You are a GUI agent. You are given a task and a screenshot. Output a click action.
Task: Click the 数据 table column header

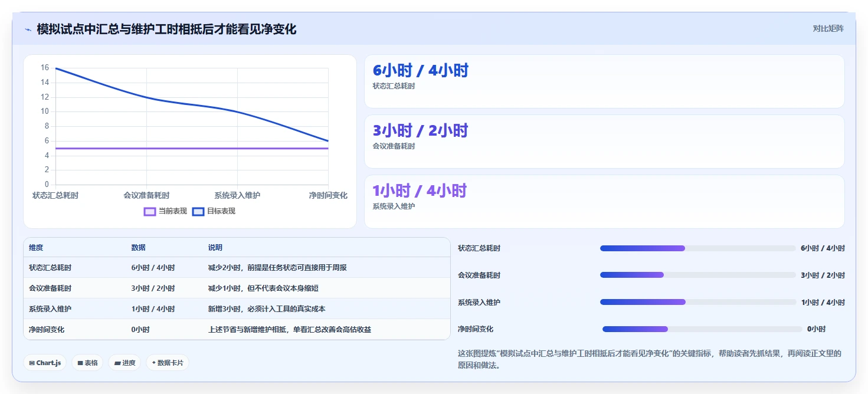coord(138,248)
